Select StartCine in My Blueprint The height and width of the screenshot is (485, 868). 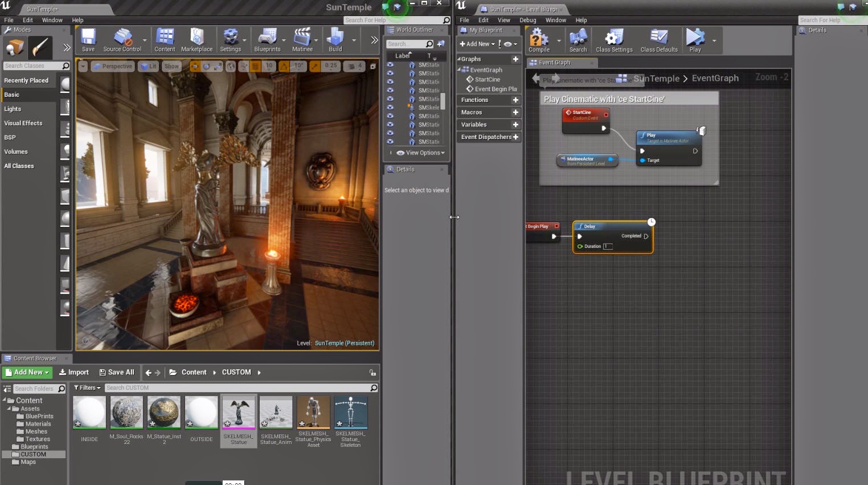coord(488,80)
